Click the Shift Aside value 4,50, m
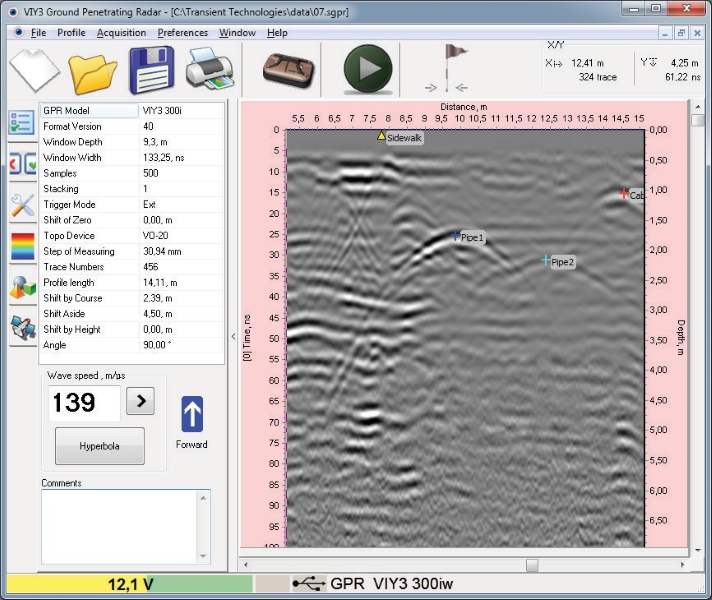This screenshot has height=600, width=712. pos(158,314)
